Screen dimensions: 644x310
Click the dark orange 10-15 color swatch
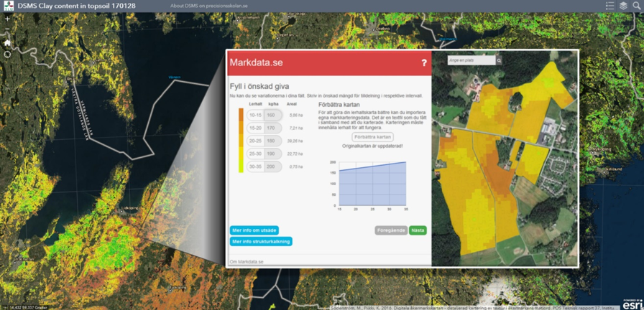[x=241, y=115]
